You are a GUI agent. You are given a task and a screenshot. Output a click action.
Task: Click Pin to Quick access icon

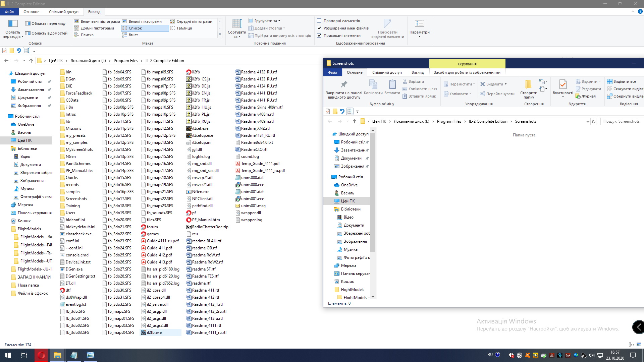click(x=344, y=84)
